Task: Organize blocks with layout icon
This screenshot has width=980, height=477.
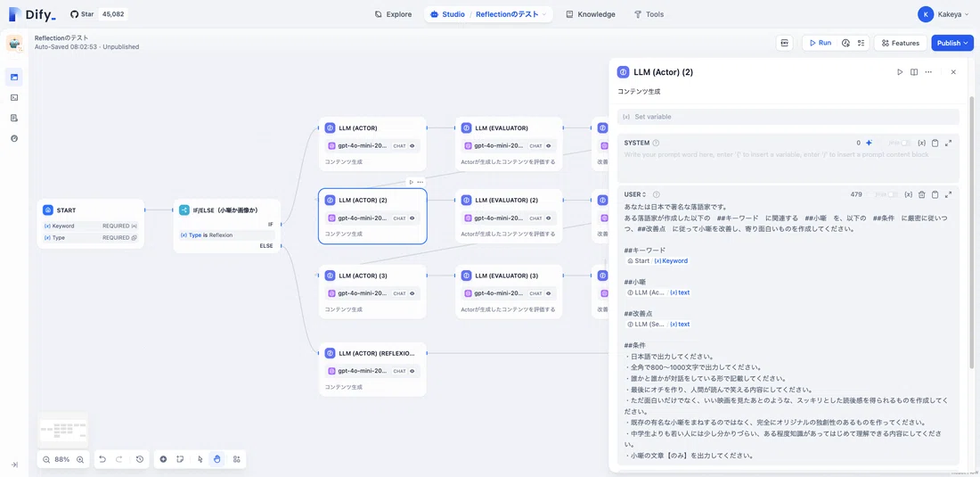Action: click(237, 459)
